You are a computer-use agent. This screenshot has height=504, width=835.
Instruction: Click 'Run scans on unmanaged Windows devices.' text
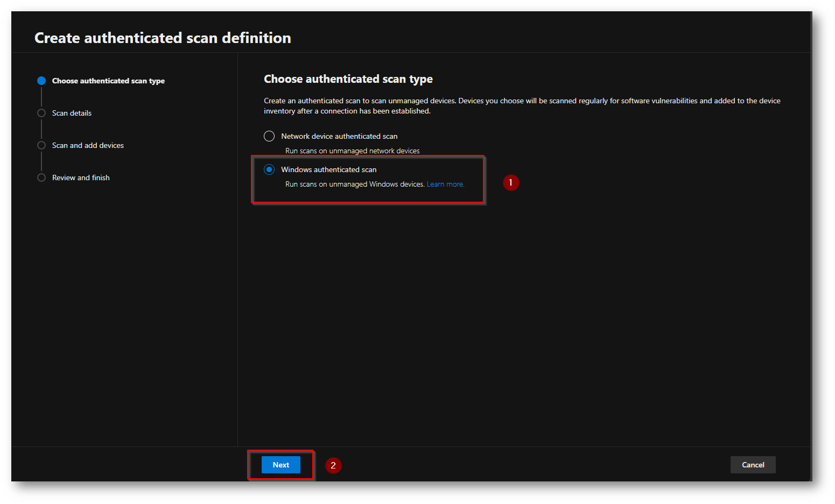(x=355, y=184)
